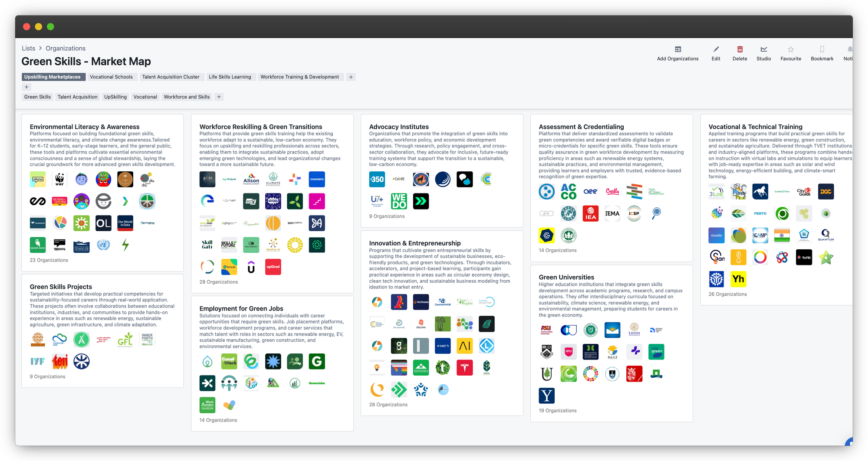This screenshot has width=868, height=461.
Task: Open the 350 organization logo
Action: coord(377,179)
